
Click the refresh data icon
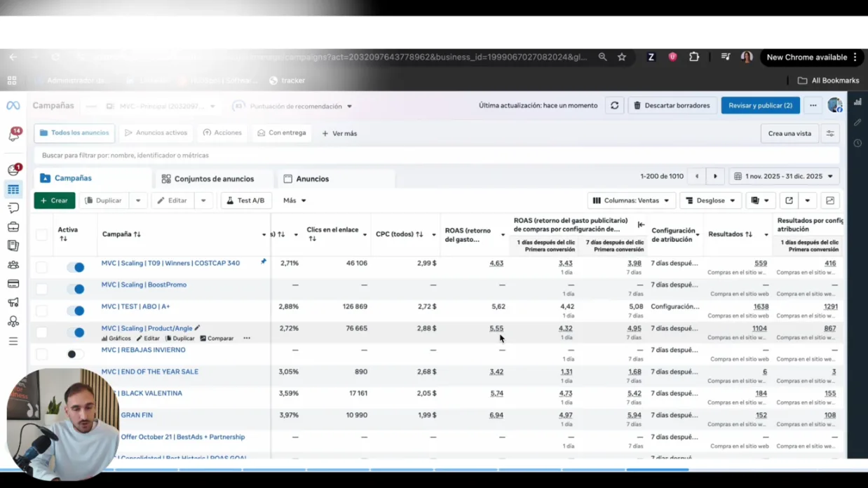(x=614, y=106)
